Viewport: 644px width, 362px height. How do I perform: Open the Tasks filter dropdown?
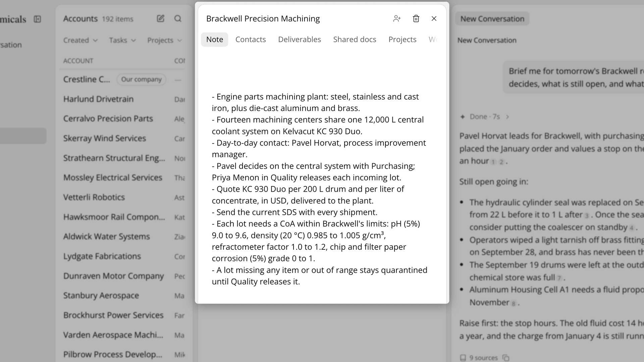[122, 40]
